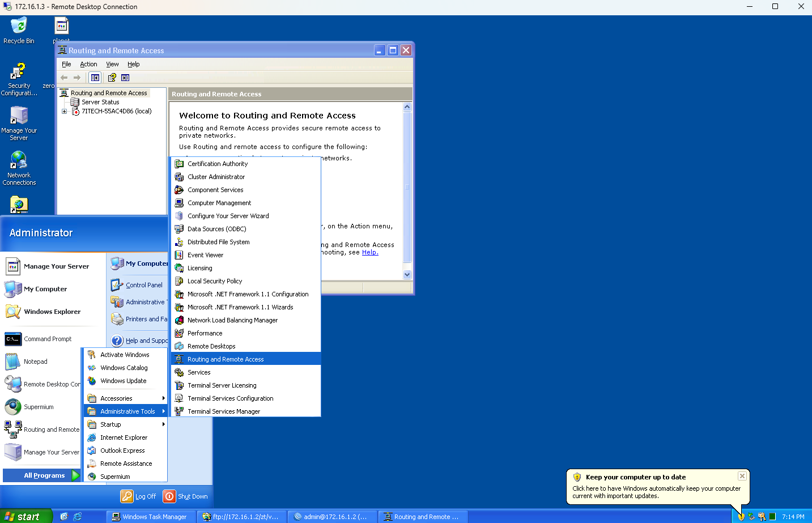Launch Services from the Administrative Tools list

(199, 372)
